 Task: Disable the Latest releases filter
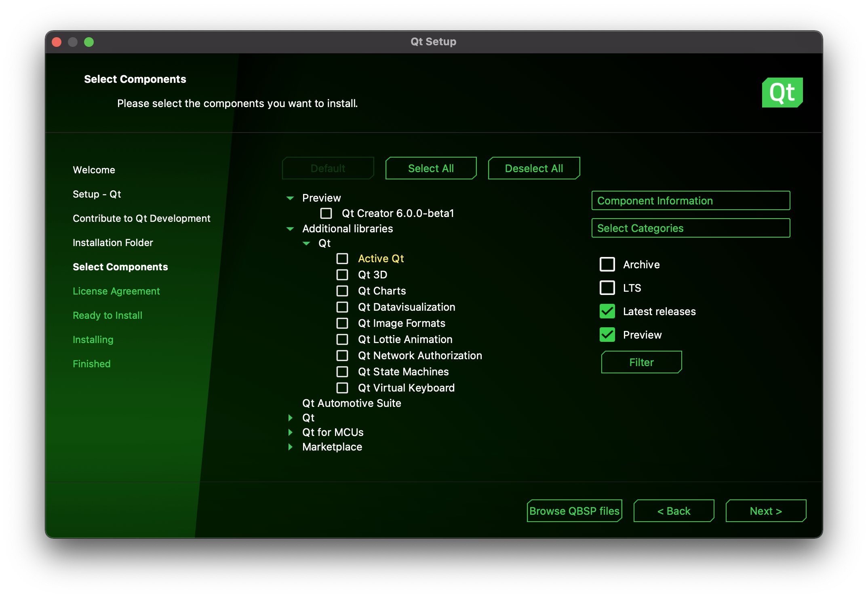click(607, 312)
